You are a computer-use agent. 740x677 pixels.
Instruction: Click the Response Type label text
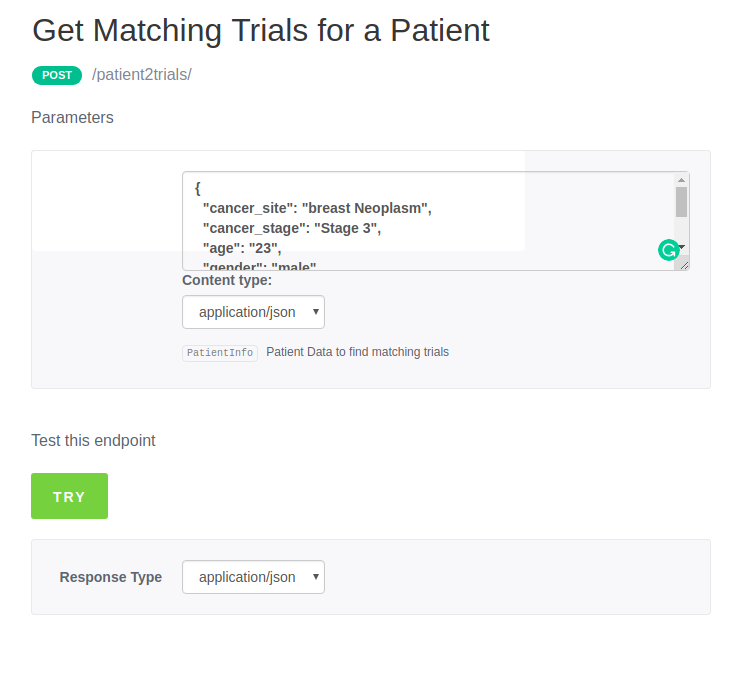pos(110,577)
